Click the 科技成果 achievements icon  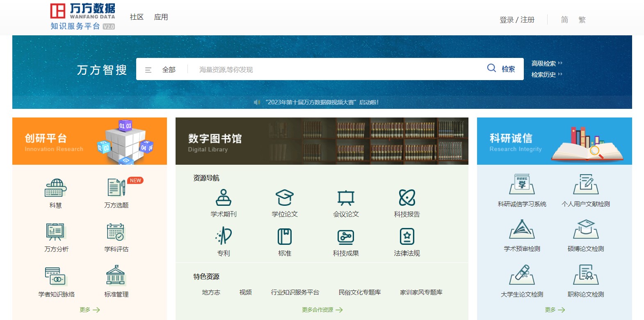pos(346,237)
